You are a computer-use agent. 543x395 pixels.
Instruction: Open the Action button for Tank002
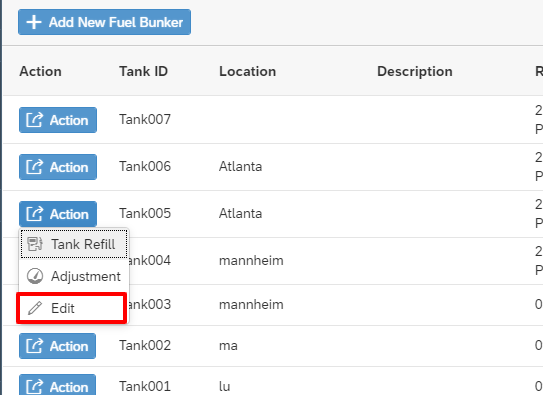[x=57, y=346]
